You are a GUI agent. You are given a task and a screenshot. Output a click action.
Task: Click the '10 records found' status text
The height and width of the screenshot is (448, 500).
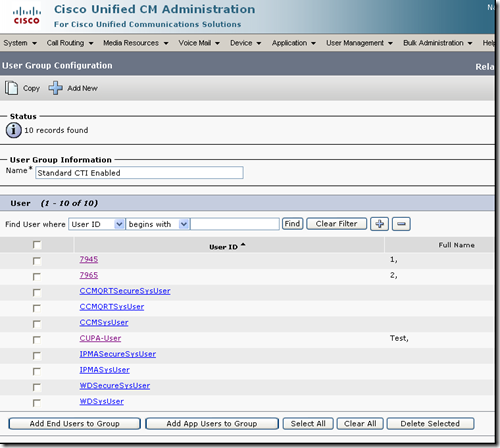pyautogui.click(x=56, y=130)
